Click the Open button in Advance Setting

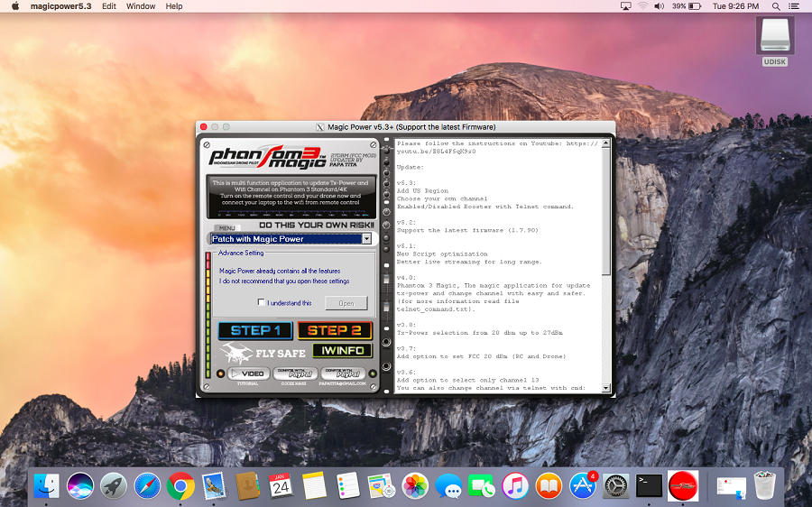(x=346, y=303)
